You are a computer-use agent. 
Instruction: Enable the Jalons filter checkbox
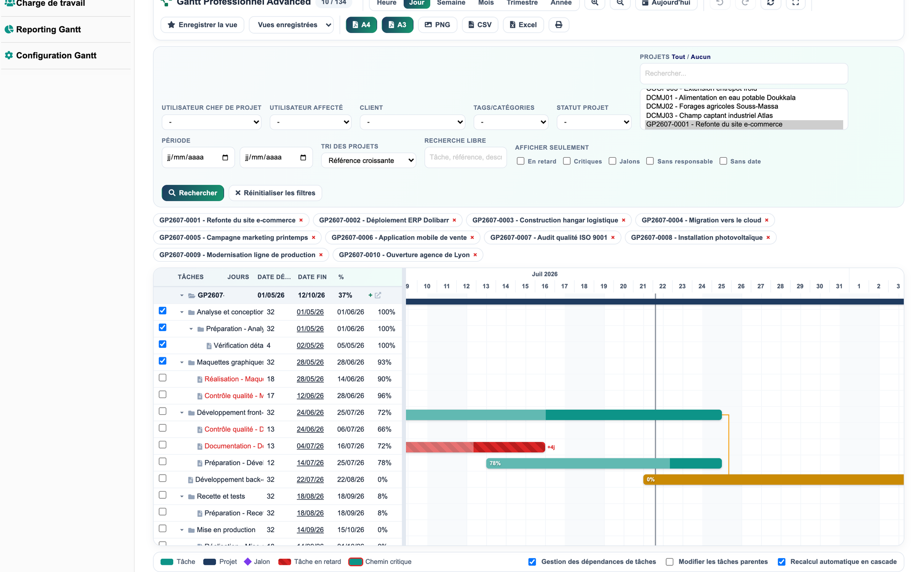(613, 161)
